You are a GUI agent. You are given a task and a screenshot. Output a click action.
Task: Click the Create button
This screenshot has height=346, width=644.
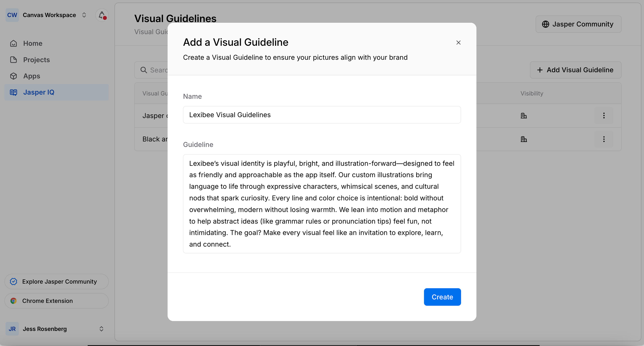tap(442, 297)
